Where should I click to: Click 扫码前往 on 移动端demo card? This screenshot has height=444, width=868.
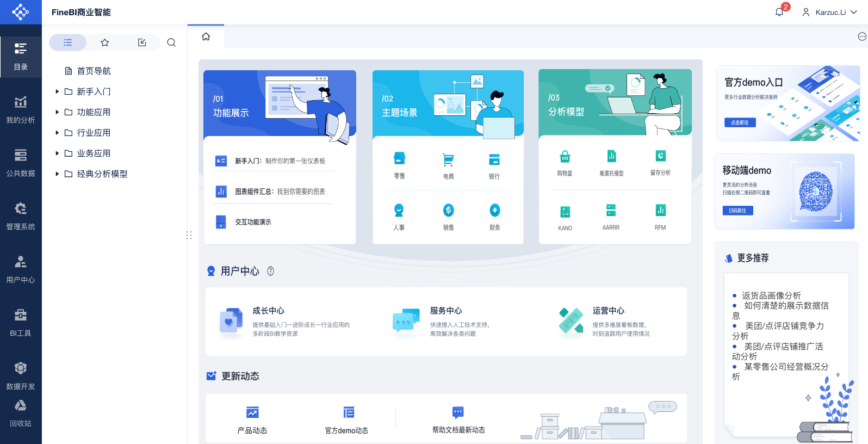tap(737, 211)
